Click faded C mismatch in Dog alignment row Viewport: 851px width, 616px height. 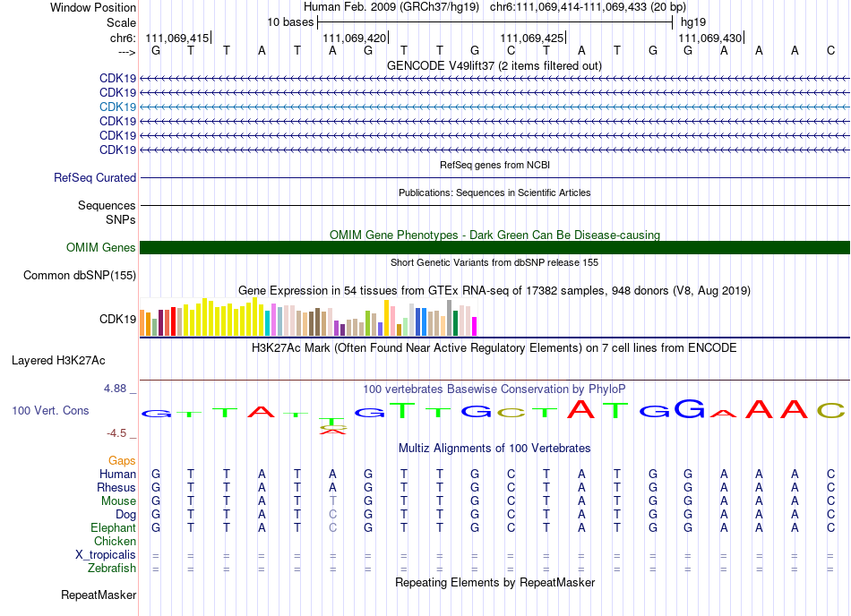[x=332, y=514]
